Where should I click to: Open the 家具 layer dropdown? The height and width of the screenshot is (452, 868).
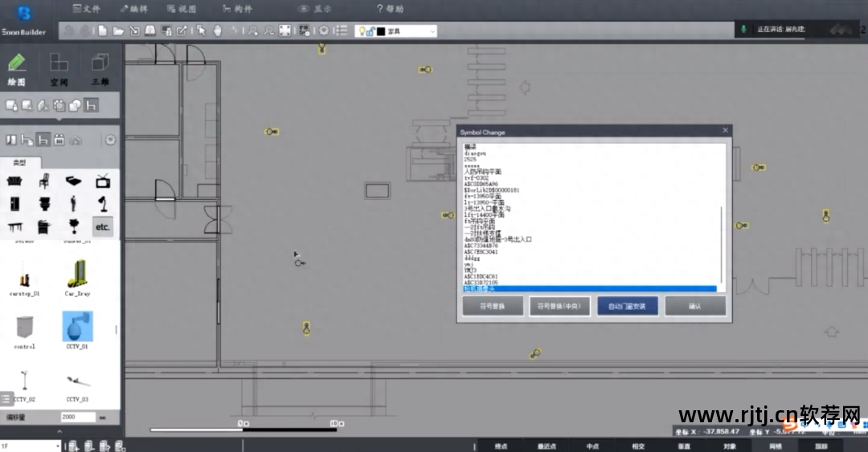pyautogui.click(x=395, y=31)
